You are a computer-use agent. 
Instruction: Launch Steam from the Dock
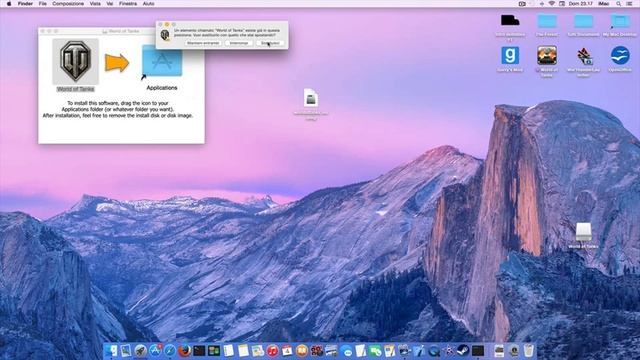coord(463,351)
